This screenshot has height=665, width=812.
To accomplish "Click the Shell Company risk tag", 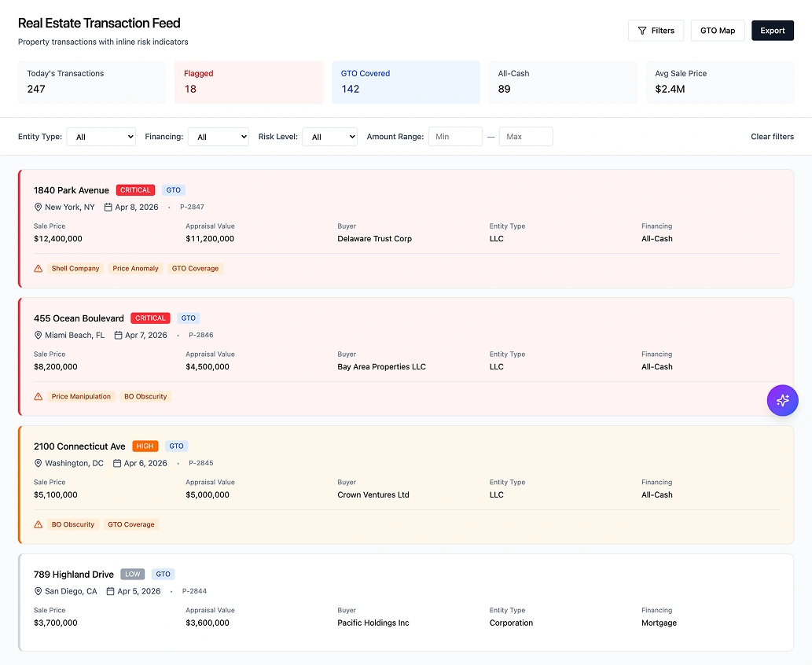I will click(x=75, y=268).
